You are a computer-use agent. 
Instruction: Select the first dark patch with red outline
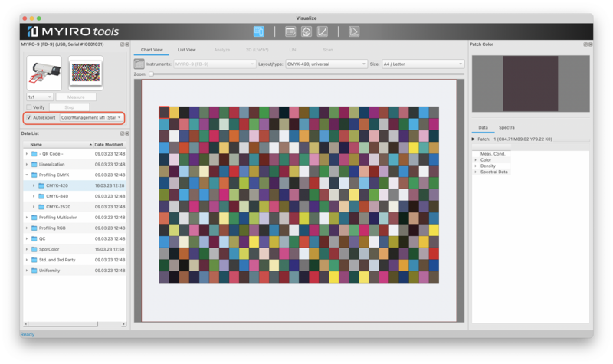pos(164,112)
